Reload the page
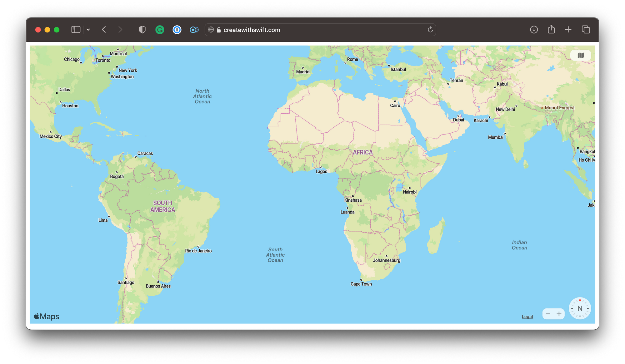 click(x=430, y=30)
